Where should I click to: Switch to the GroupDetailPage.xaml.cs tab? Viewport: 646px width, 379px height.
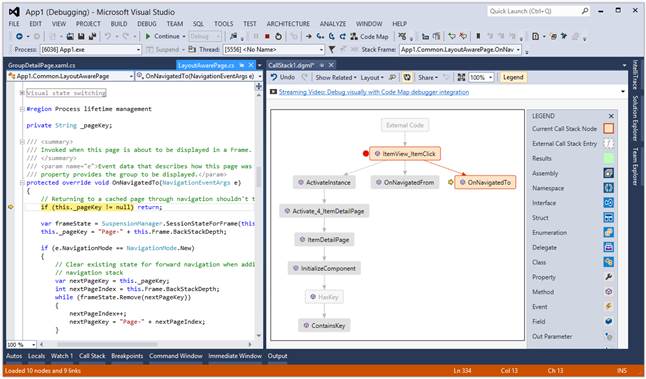click(x=42, y=66)
